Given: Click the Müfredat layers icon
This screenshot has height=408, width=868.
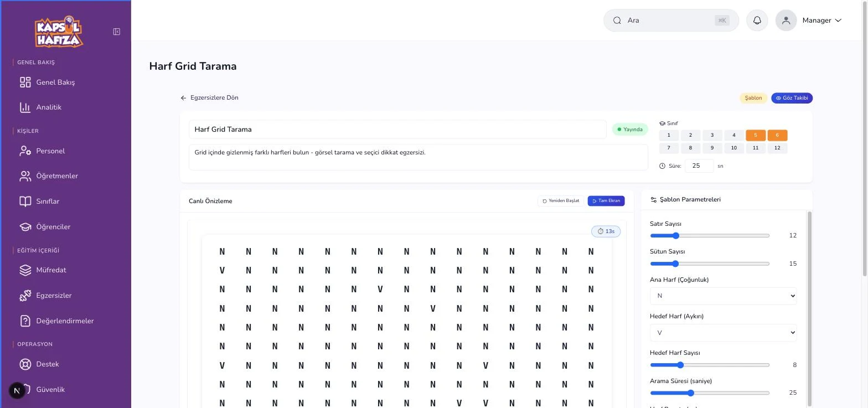Looking at the screenshot, I should [x=25, y=270].
